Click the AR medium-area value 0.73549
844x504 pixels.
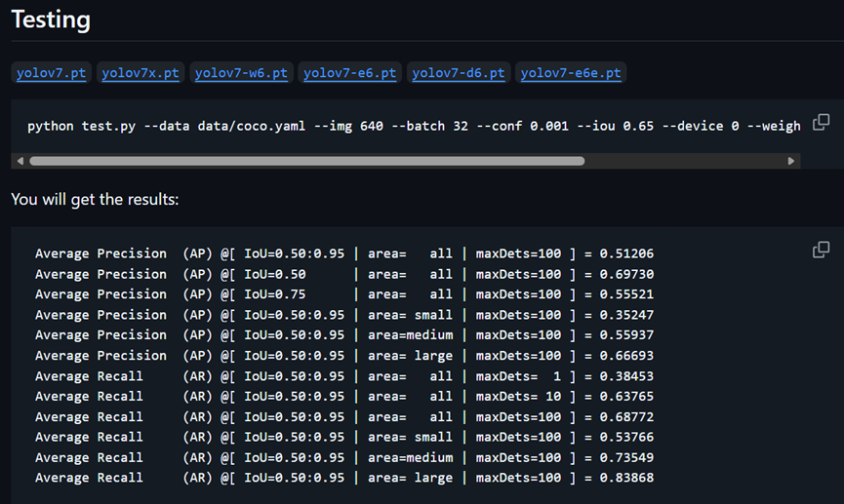[x=626, y=457]
